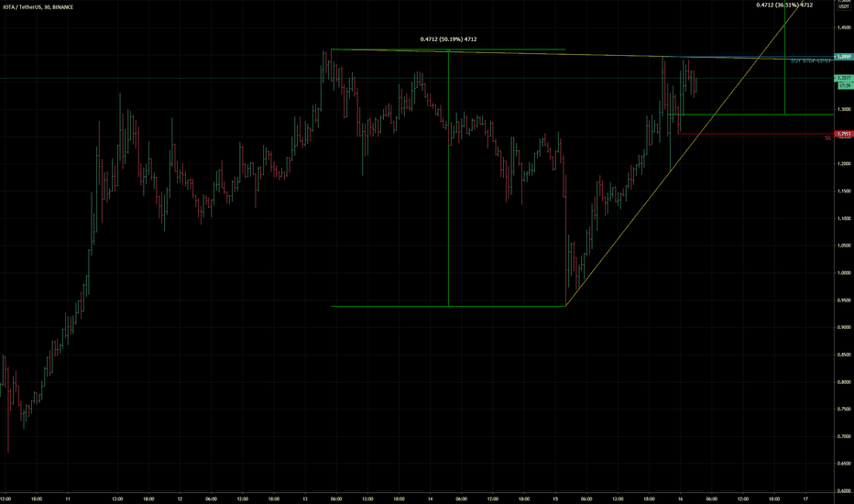Click date label 13 on time axis
Viewport: 854px width, 504px height.
(305, 499)
